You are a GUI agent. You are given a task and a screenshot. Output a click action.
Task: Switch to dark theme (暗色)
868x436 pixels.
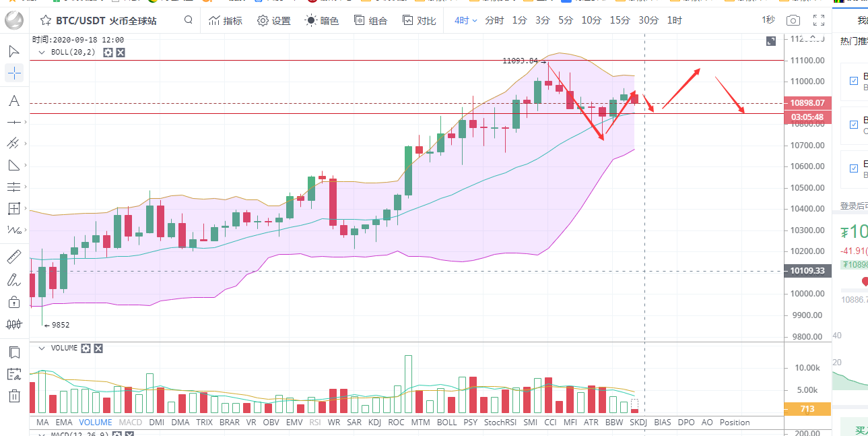click(322, 21)
